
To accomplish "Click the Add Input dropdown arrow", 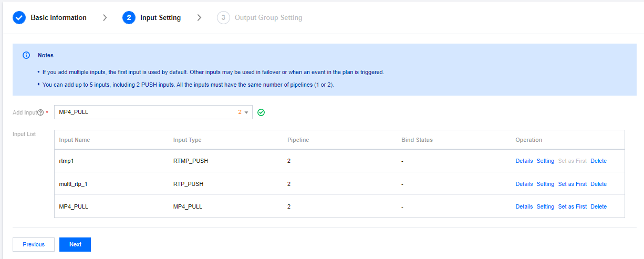I will [246, 112].
